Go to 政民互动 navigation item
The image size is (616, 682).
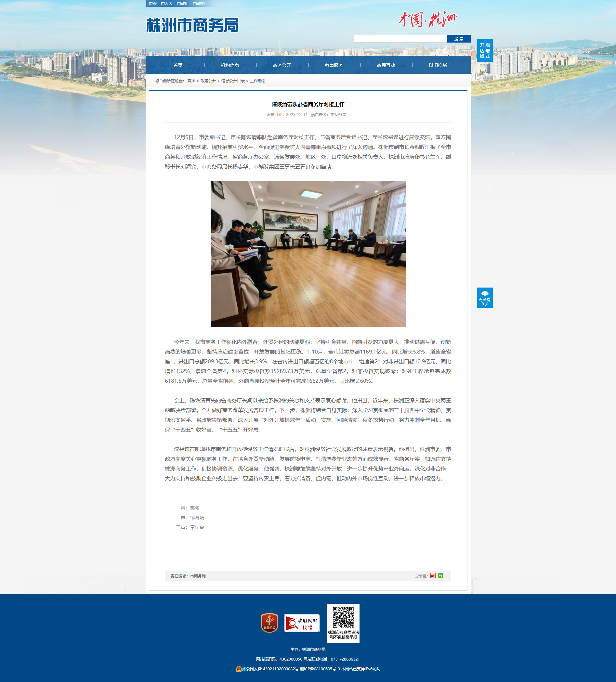(x=386, y=65)
